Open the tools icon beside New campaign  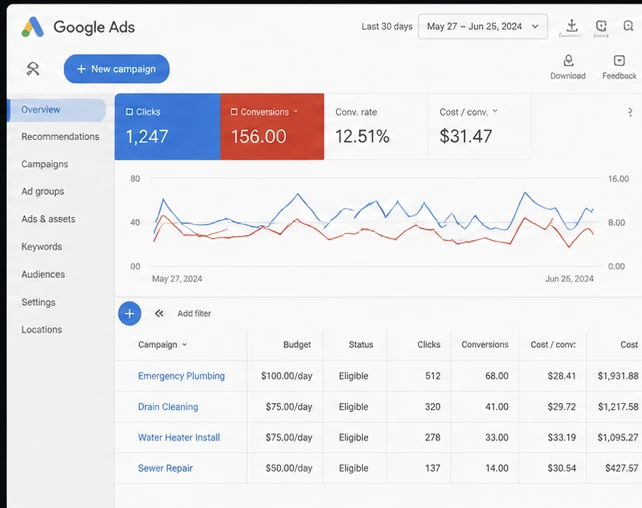[33, 69]
